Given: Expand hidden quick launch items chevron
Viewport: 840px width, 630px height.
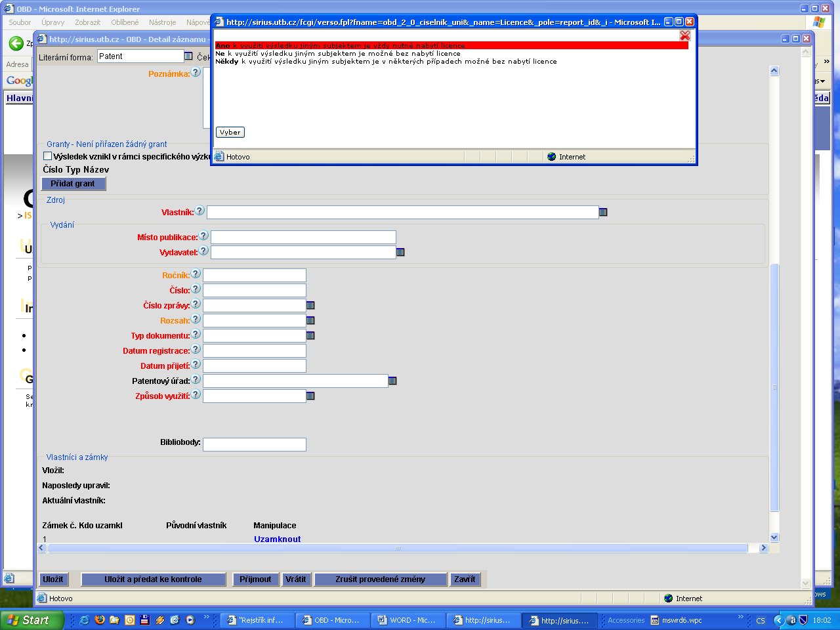Looking at the screenshot, I should [206, 618].
